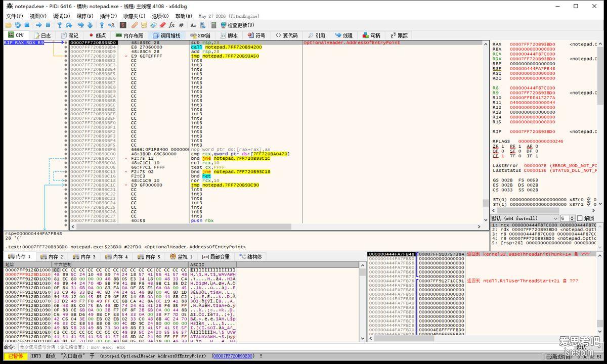Click the Step over toolbar icon

(x=69, y=25)
